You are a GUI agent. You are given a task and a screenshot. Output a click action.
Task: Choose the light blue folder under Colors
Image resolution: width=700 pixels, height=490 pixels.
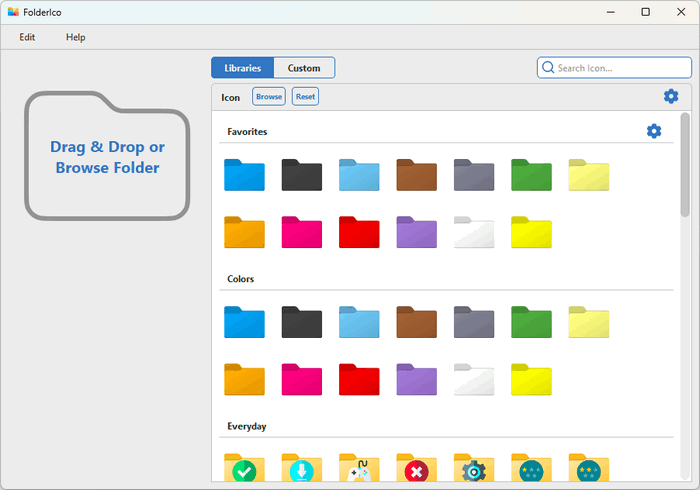click(x=359, y=322)
